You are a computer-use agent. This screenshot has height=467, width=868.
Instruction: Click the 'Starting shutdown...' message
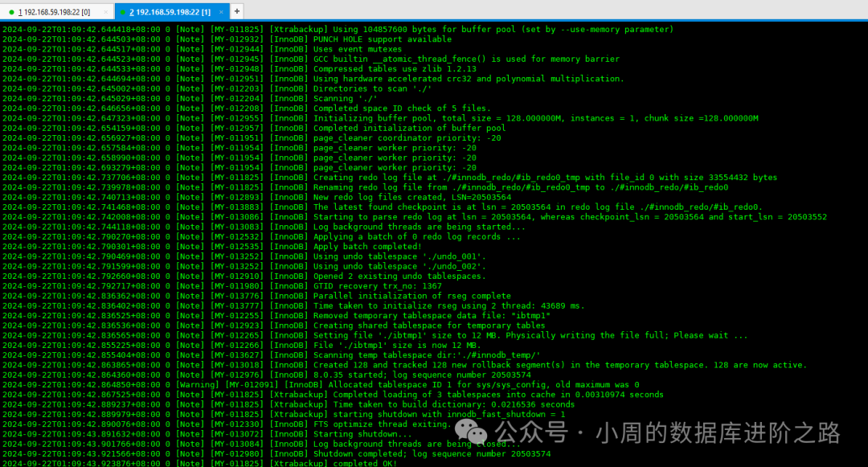362,434
